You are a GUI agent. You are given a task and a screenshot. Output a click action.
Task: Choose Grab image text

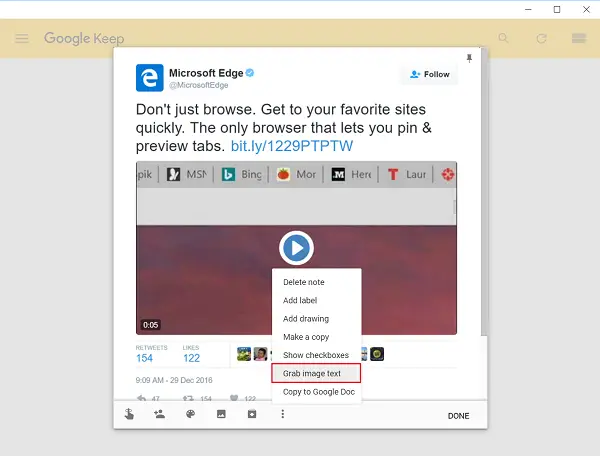coord(316,373)
